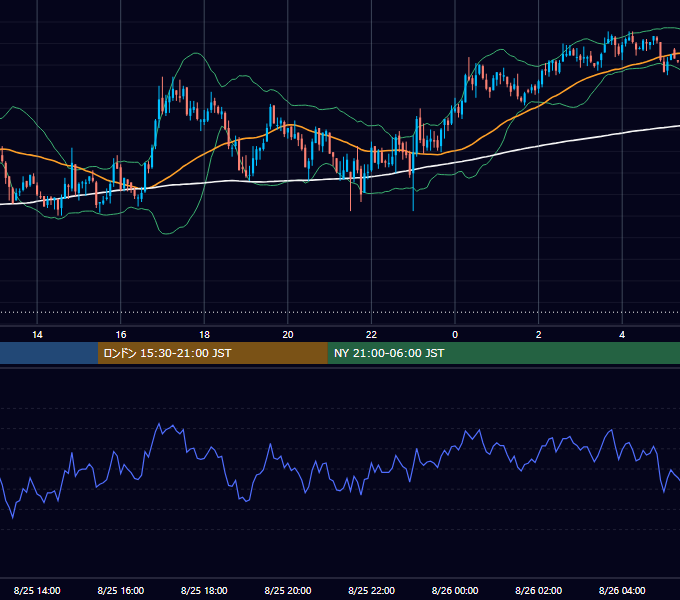
Task: Click the 8/26 02:00 date label
Action: click(x=539, y=590)
